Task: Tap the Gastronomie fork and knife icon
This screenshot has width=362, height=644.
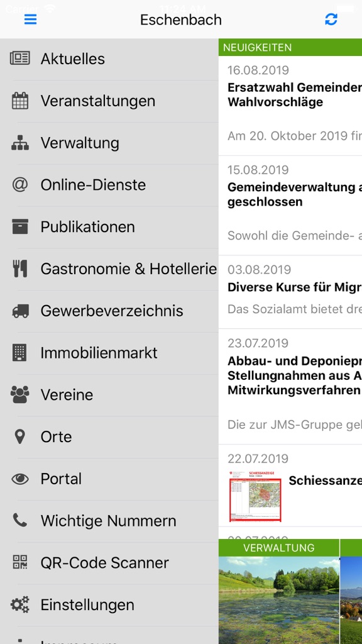Action: coord(19,269)
